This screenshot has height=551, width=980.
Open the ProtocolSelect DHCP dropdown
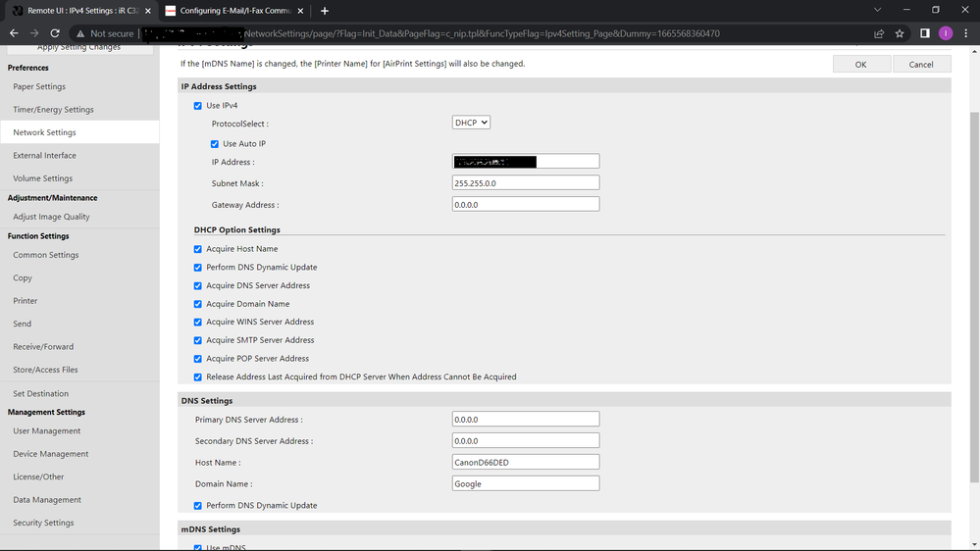(471, 124)
